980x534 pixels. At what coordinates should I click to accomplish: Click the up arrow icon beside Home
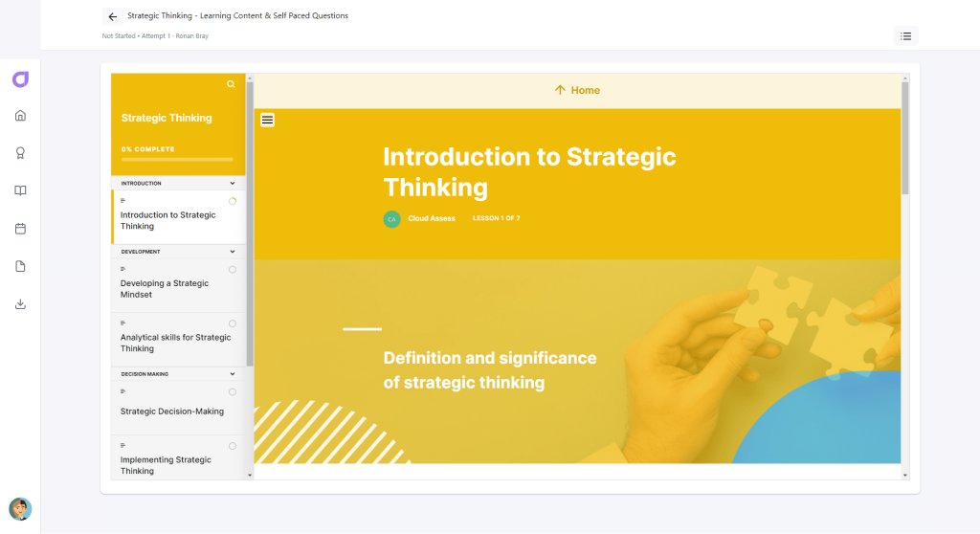[x=560, y=90]
